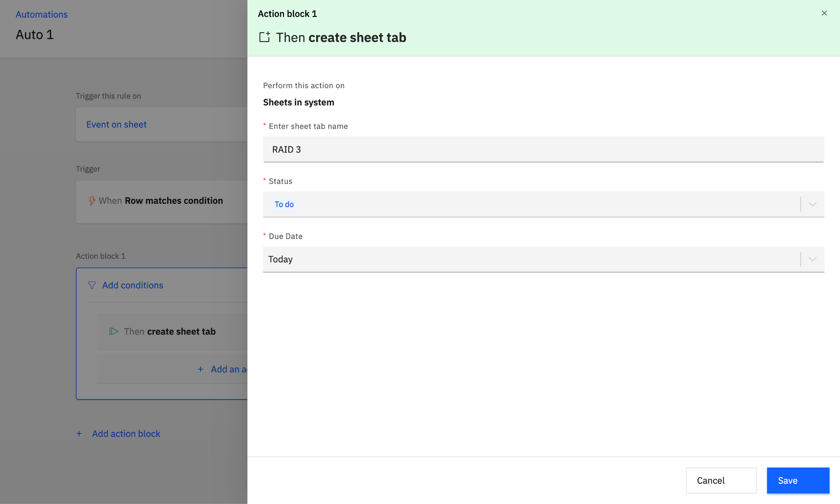Open the Automations breadcrumb link
Image resolution: width=840 pixels, height=504 pixels.
click(x=41, y=14)
